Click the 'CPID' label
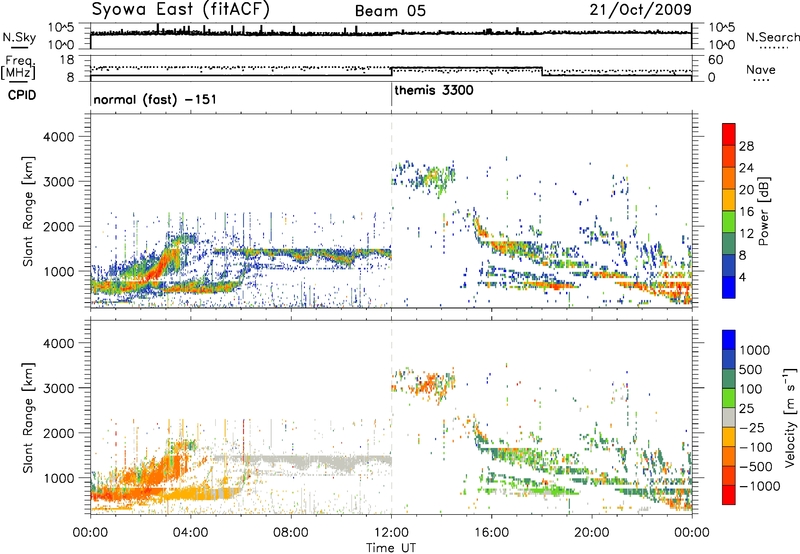 [22, 95]
